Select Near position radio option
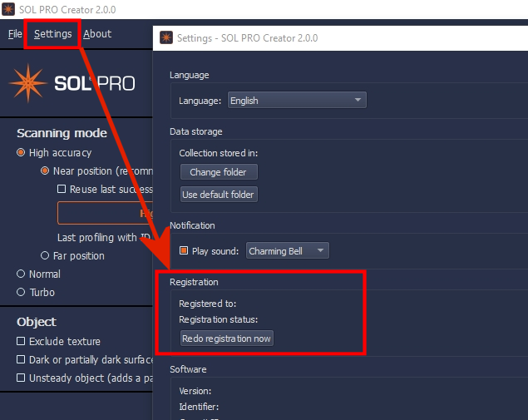Screen dimensions: 528x420 [44, 170]
